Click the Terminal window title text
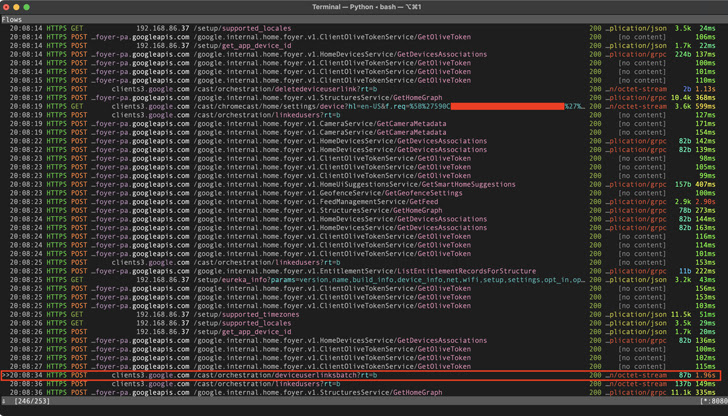 (363, 7)
